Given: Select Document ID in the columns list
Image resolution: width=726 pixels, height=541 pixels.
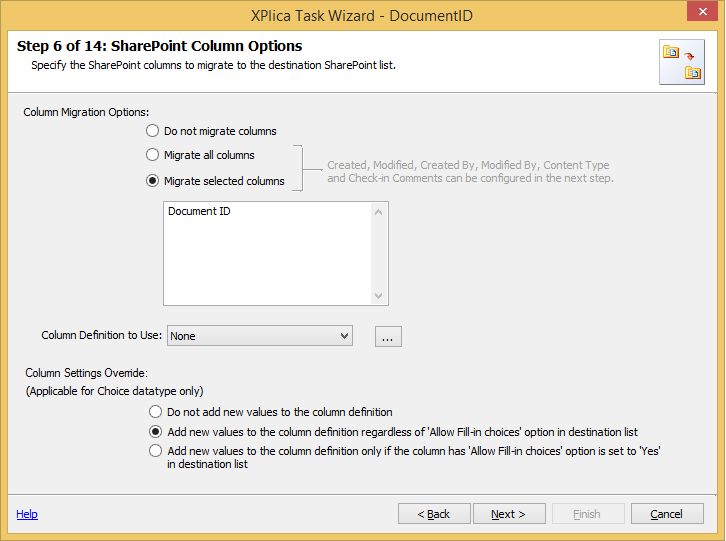Looking at the screenshot, I should 199,211.
